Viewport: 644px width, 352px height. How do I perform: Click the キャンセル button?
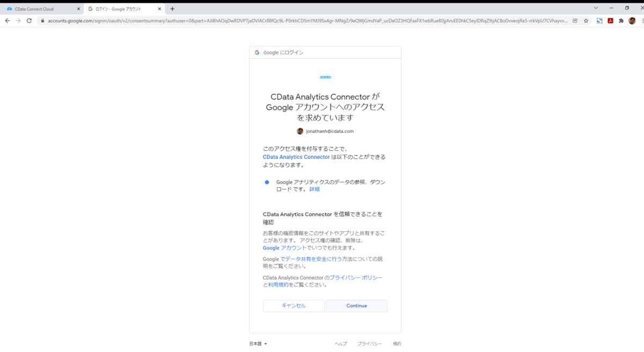(294, 306)
